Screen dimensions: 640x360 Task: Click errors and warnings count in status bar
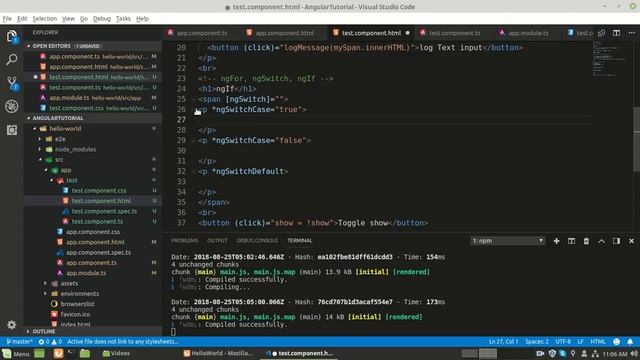(50, 342)
